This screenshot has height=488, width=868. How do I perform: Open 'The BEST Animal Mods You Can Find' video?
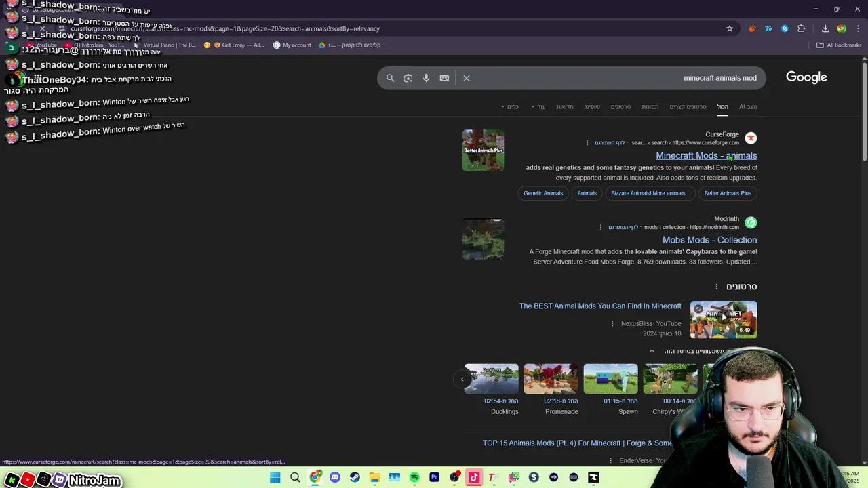pos(600,306)
